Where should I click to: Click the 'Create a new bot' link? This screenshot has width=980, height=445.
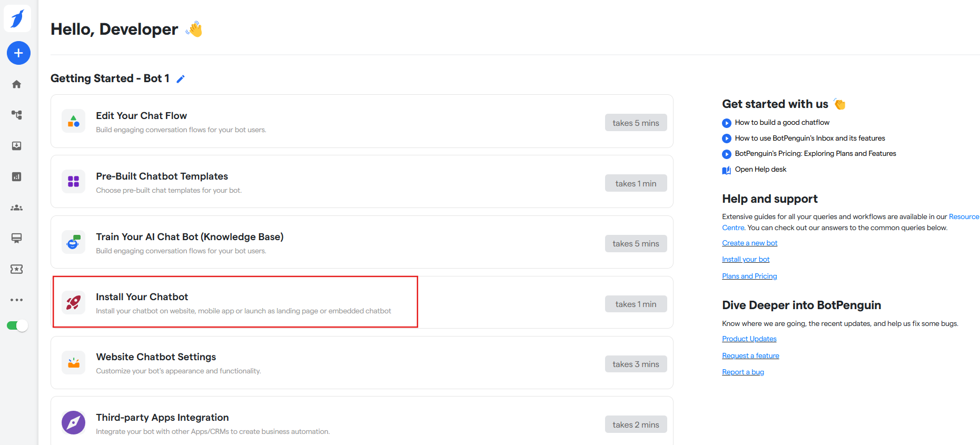point(749,243)
